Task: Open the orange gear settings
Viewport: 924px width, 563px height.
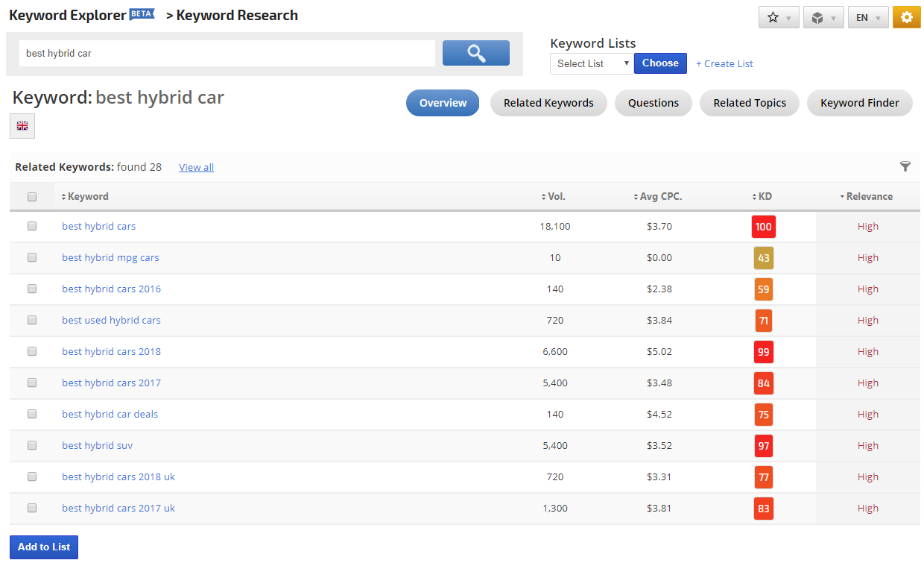Action: pyautogui.click(x=906, y=17)
